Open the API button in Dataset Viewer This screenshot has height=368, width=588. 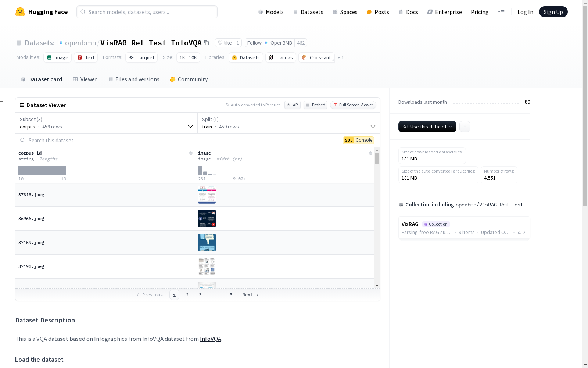point(293,105)
